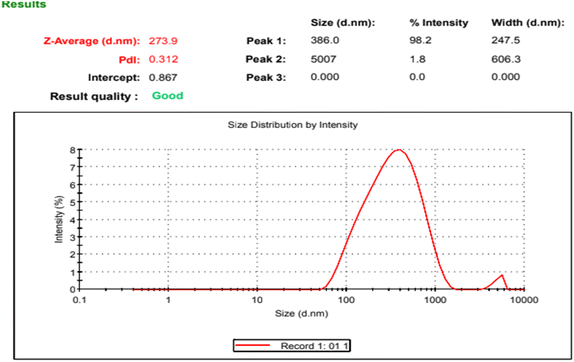Click the x-axis tick label 100
The image size is (574, 362).
tap(346, 301)
